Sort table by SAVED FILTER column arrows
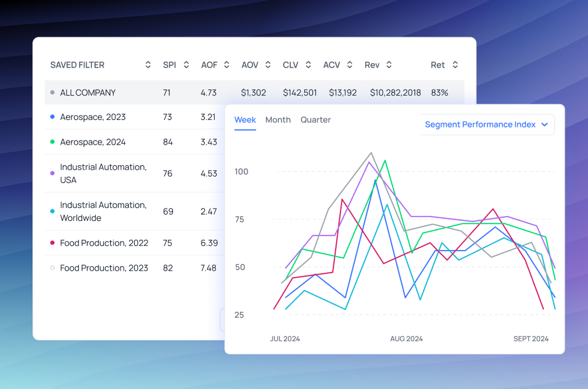This screenshot has width=588, height=389. pos(148,65)
